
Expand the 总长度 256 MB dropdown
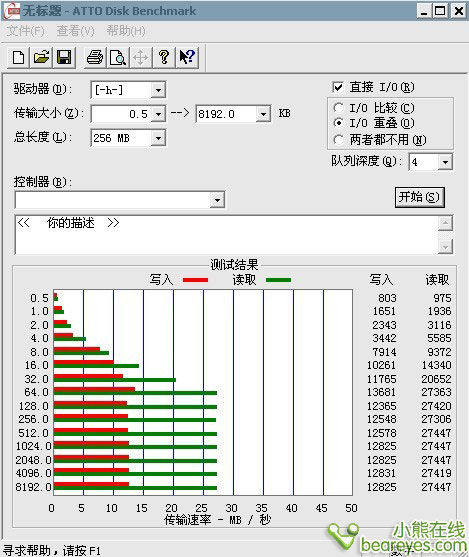[x=158, y=138]
